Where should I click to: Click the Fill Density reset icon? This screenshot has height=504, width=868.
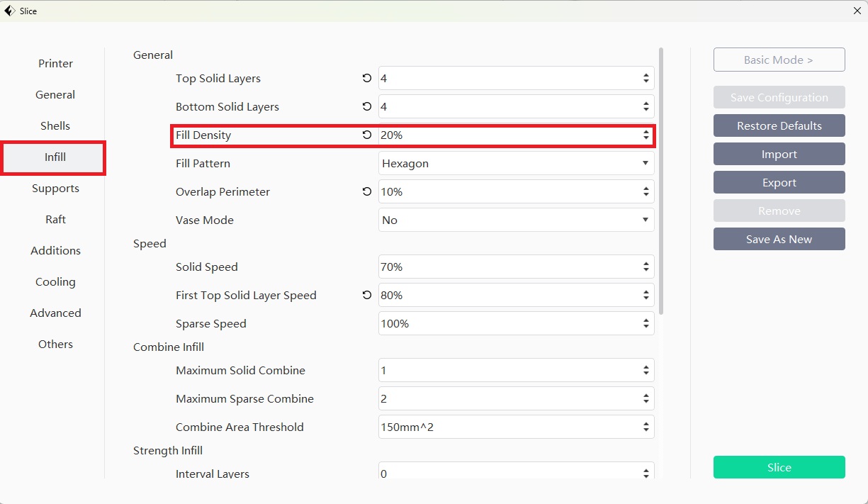point(366,135)
